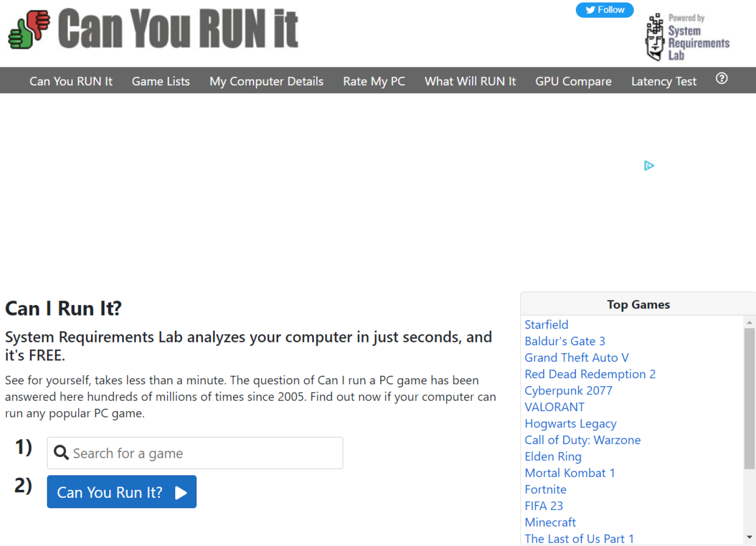Click the What Will RUN It menu item

[470, 81]
